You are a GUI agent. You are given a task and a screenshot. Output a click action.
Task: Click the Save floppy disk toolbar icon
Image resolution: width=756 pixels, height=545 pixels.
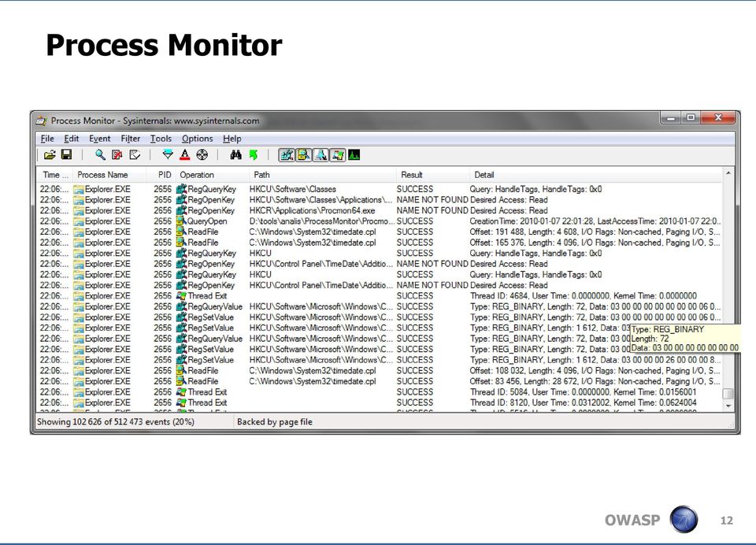(66, 155)
